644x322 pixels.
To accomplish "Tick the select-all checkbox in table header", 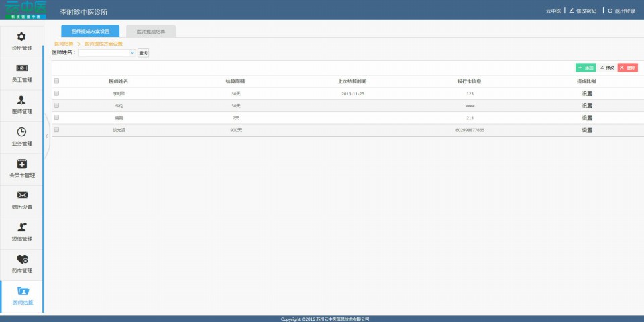I will click(57, 81).
